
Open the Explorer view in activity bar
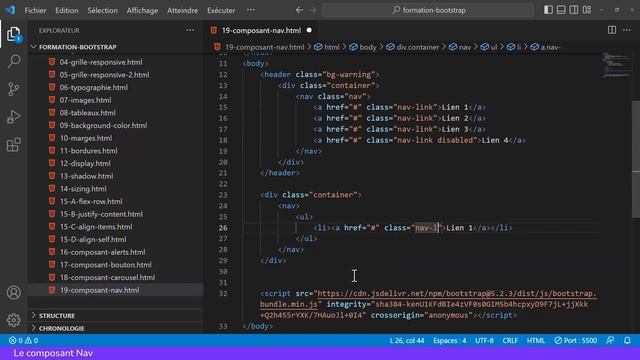[13, 34]
